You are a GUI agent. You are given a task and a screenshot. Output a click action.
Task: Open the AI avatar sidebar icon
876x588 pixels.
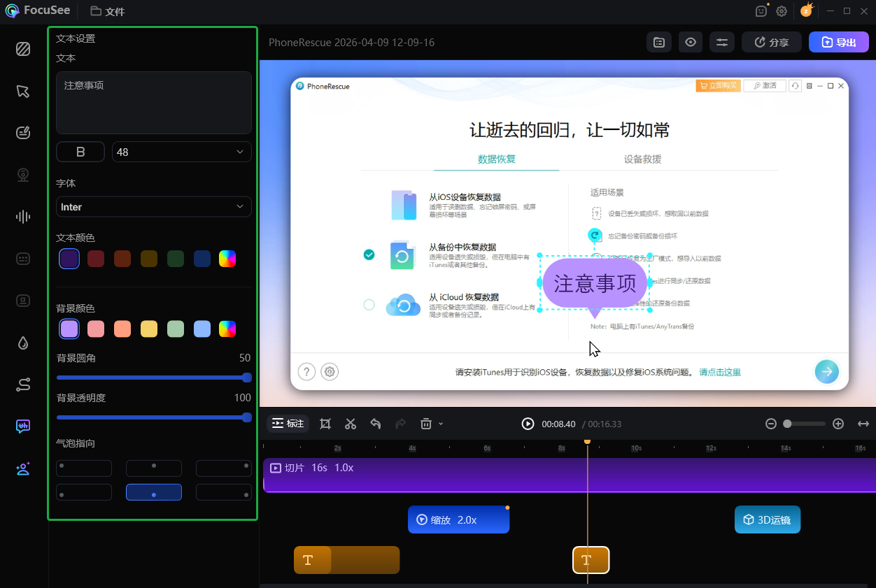coord(23,468)
